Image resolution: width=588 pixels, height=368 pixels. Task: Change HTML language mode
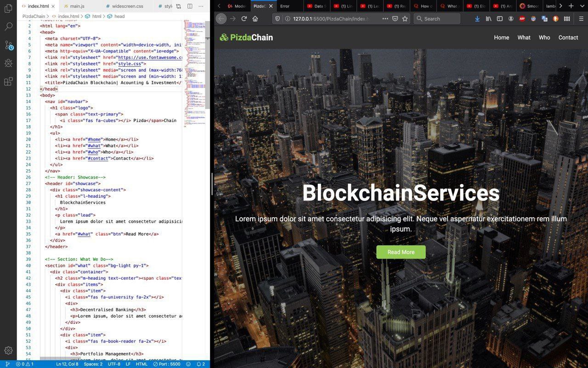[141, 364]
